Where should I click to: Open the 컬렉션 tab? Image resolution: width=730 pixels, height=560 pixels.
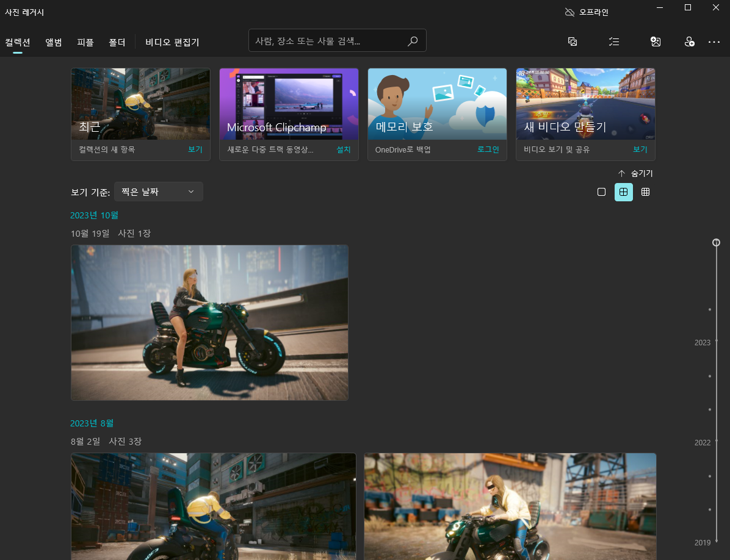click(18, 42)
